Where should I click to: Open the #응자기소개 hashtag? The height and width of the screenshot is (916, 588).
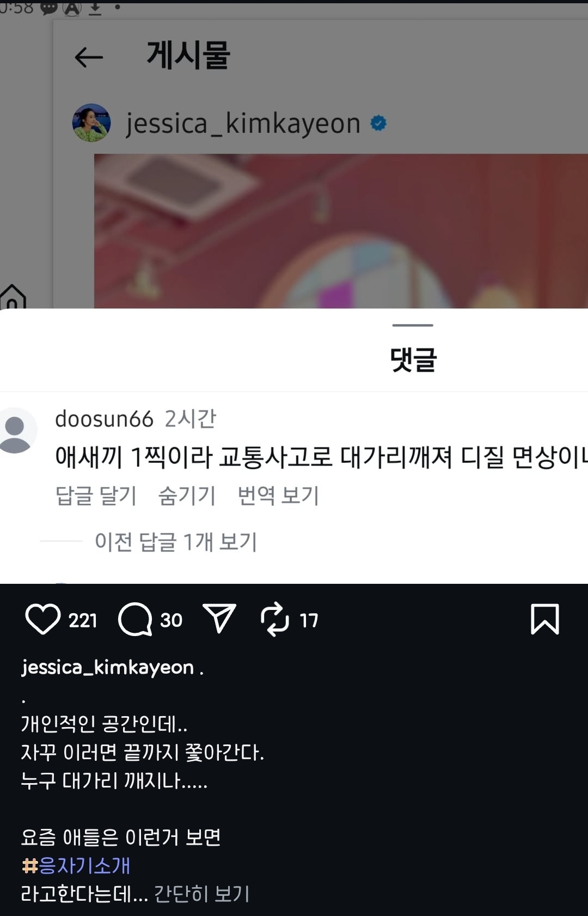point(76,865)
